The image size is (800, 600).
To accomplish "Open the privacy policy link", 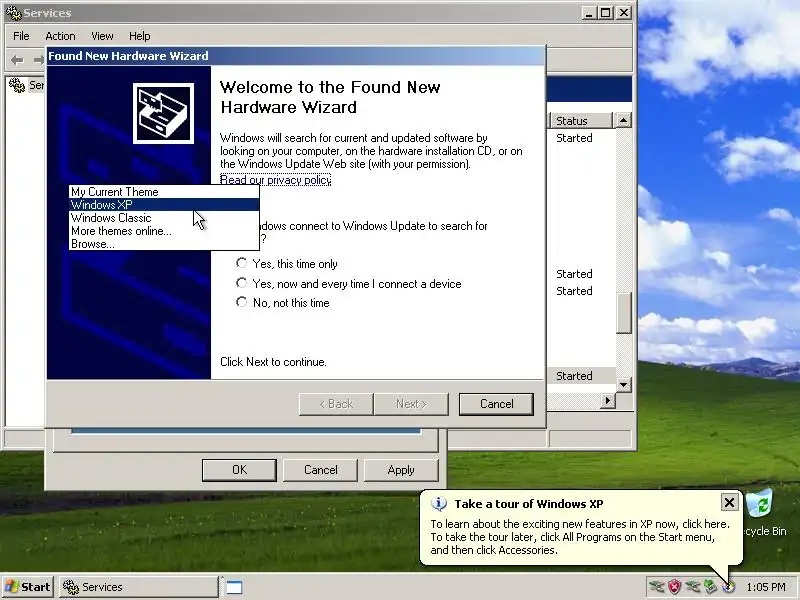I will [276, 180].
